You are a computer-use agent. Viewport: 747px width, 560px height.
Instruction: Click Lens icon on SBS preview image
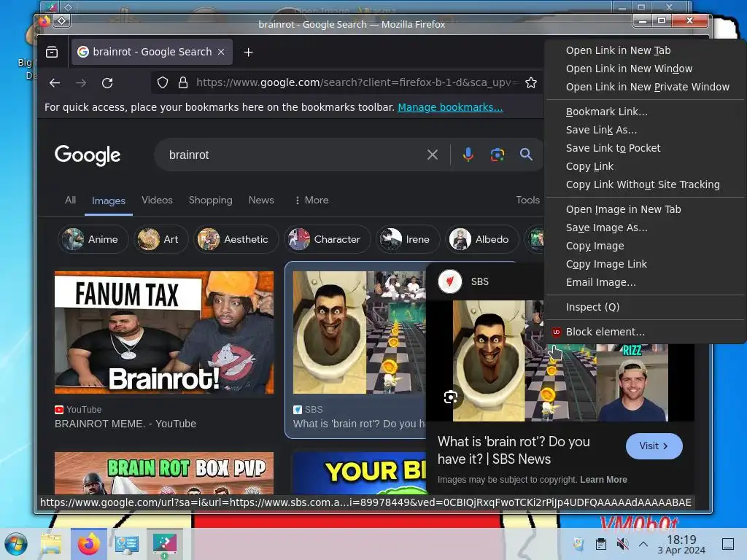(x=450, y=397)
